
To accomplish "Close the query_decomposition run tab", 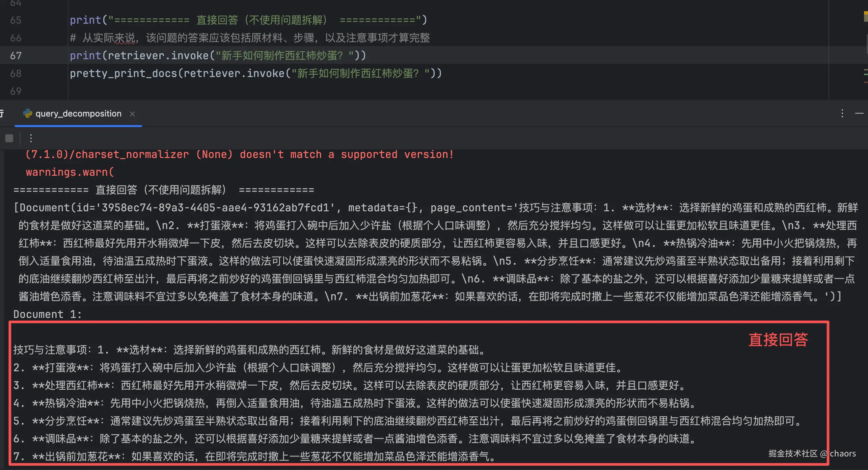I will pos(132,114).
